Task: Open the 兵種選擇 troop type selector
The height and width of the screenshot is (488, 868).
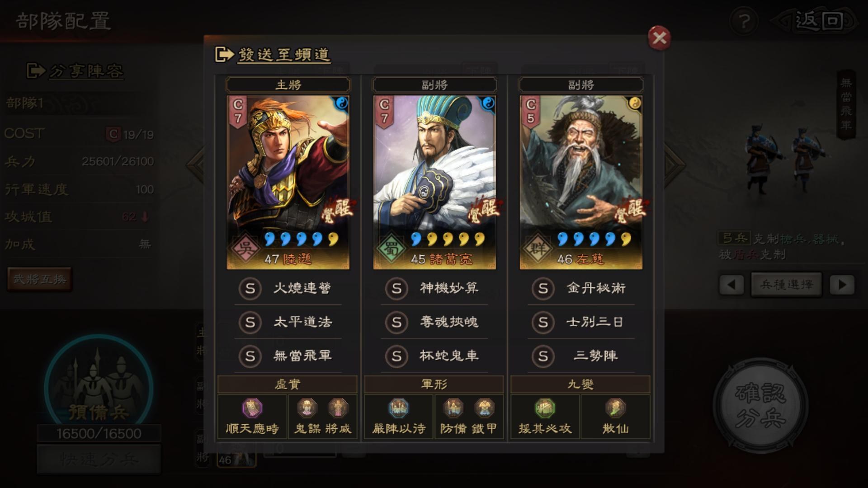Action: pos(787,285)
